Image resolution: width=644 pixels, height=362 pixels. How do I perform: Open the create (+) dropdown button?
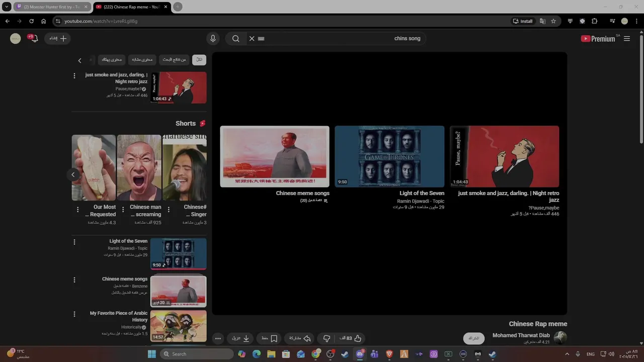click(58, 38)
